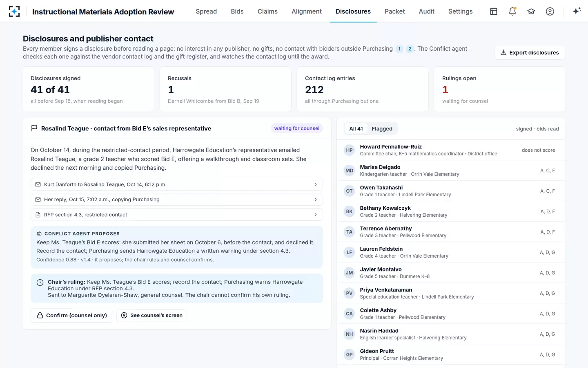This screenshot has height=368, width=588.
Task: Click the app logo icon
Action: coord(14,11)
